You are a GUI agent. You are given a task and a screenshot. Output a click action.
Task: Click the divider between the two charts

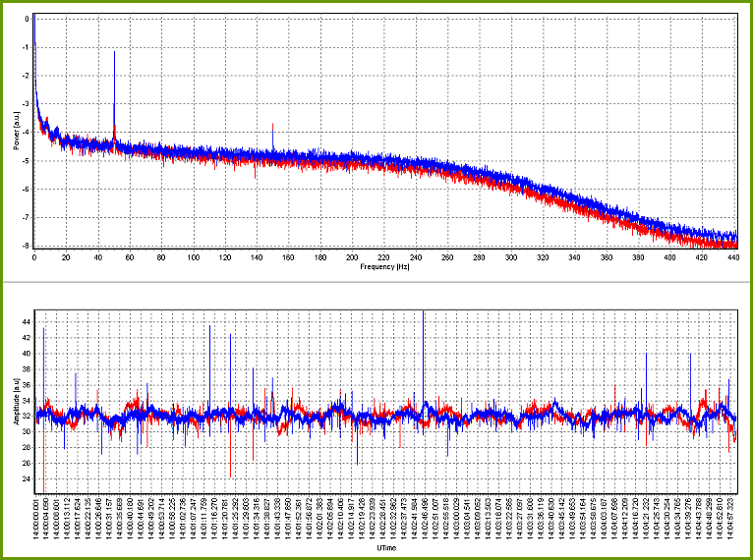tap(376, 283)
